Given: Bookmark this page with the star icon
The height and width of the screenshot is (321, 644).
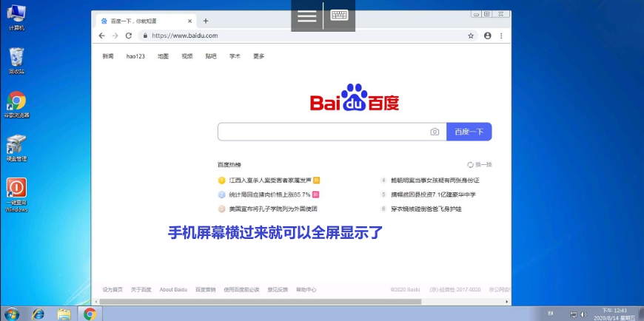Looking at the screenshot, I should (471, 36).
